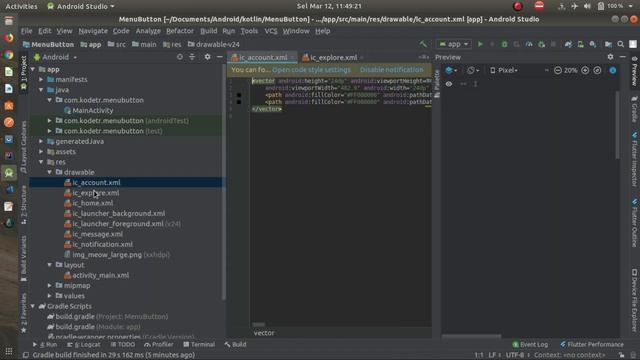Open Chrome from the Ubuntu dock

coord(9,55)
